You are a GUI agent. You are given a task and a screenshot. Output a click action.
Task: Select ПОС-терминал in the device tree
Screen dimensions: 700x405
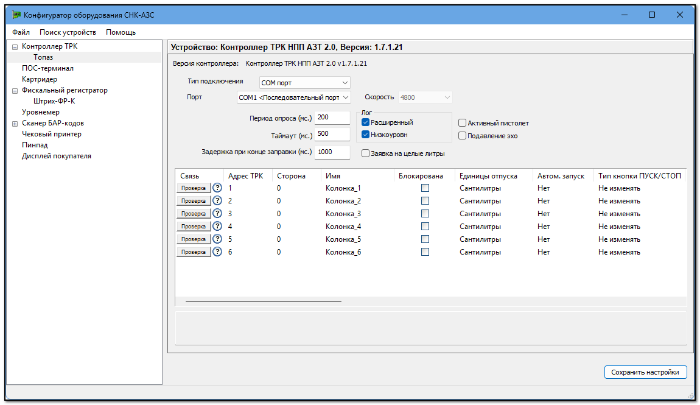[x=47, y=68]
